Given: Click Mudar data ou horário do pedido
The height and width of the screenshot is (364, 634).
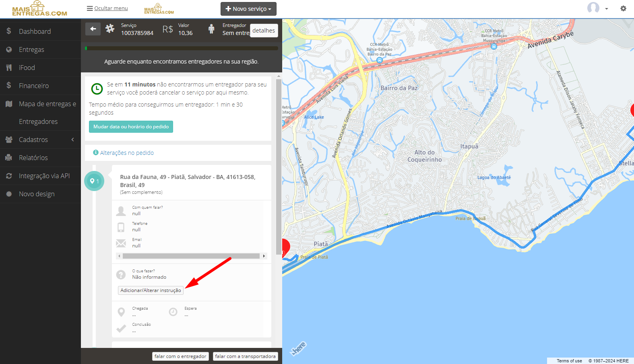Looking at the screenshot, I should point(131,127).
